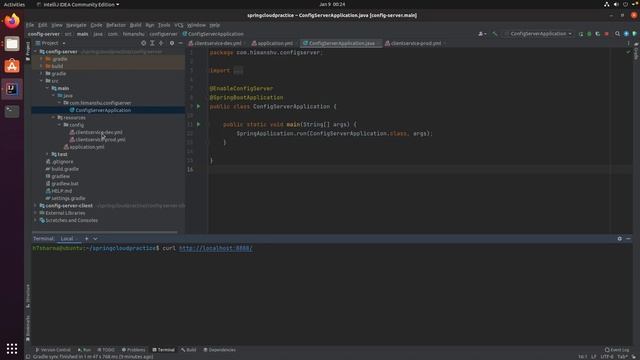Stop the application with the red stop icon

click(x=607, y=34)
